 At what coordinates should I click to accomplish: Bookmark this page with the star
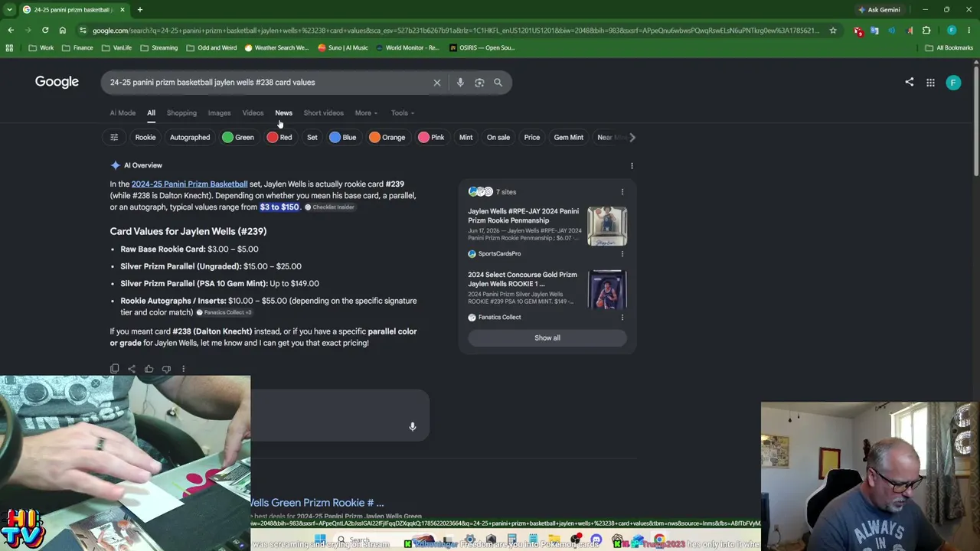click(833, 31)
